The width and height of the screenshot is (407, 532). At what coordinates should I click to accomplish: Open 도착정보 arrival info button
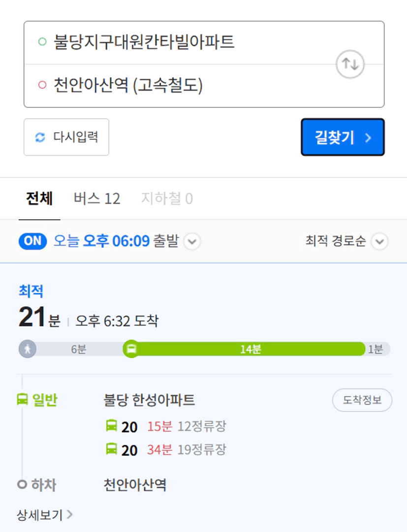(x=362, y=400)
